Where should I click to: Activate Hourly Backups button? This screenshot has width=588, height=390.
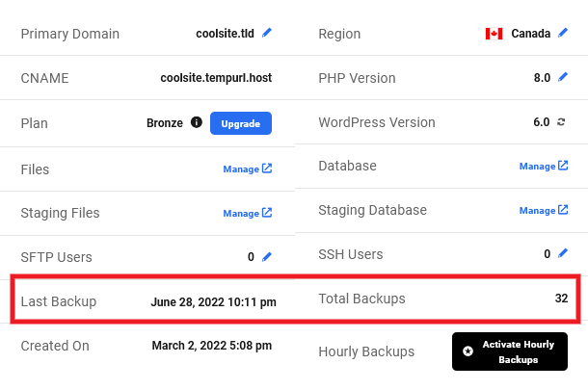[x=510, y=351]
